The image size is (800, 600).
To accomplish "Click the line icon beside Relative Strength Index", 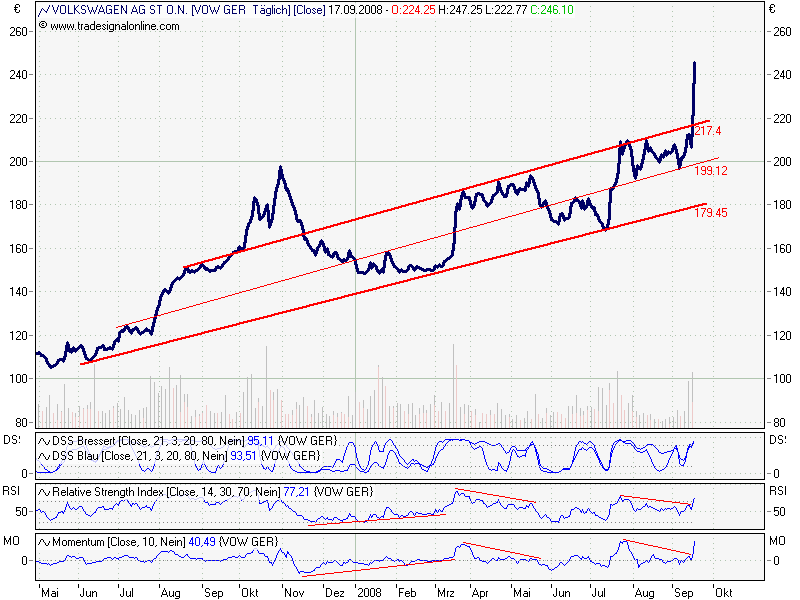I will (44, 492).
